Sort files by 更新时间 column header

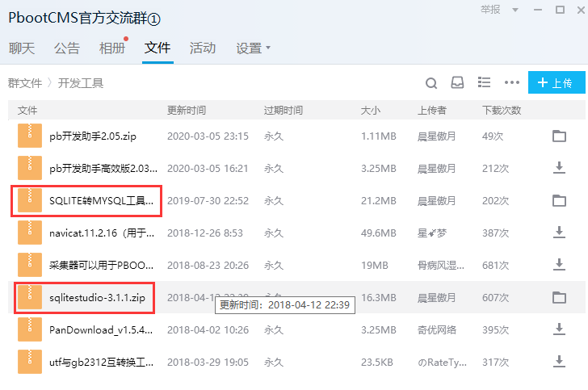(186, 110)
